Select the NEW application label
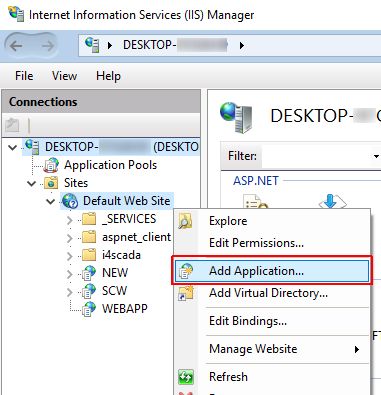 tap(115, 273)
